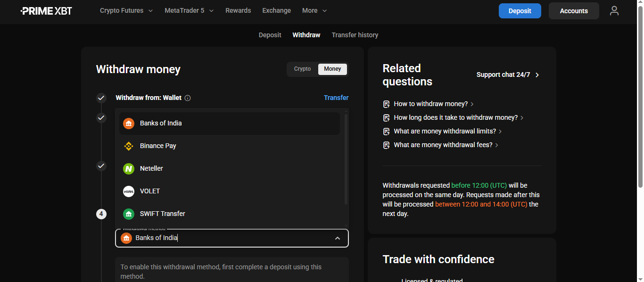Open the Deposit tab

pyautogui.click(x=270, y=35)
